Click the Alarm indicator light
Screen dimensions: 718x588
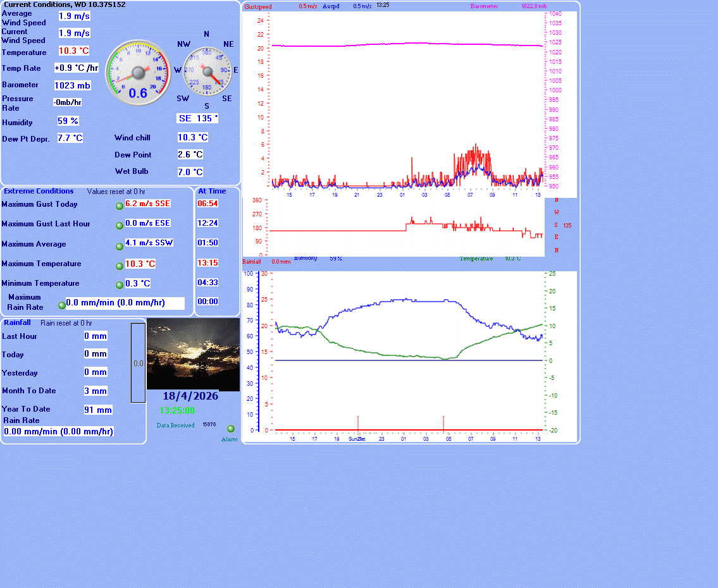coord(231,429)
